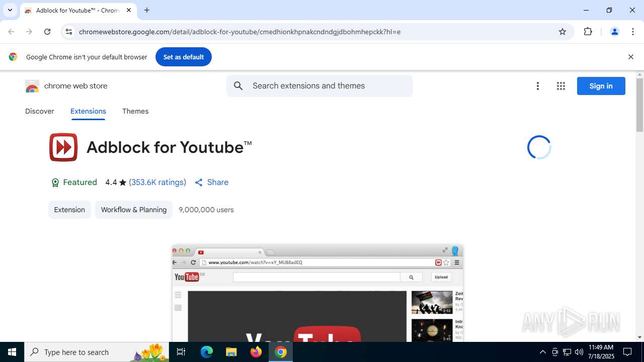
Task: Open Task View on the taskbar
Action: point(181,352)
